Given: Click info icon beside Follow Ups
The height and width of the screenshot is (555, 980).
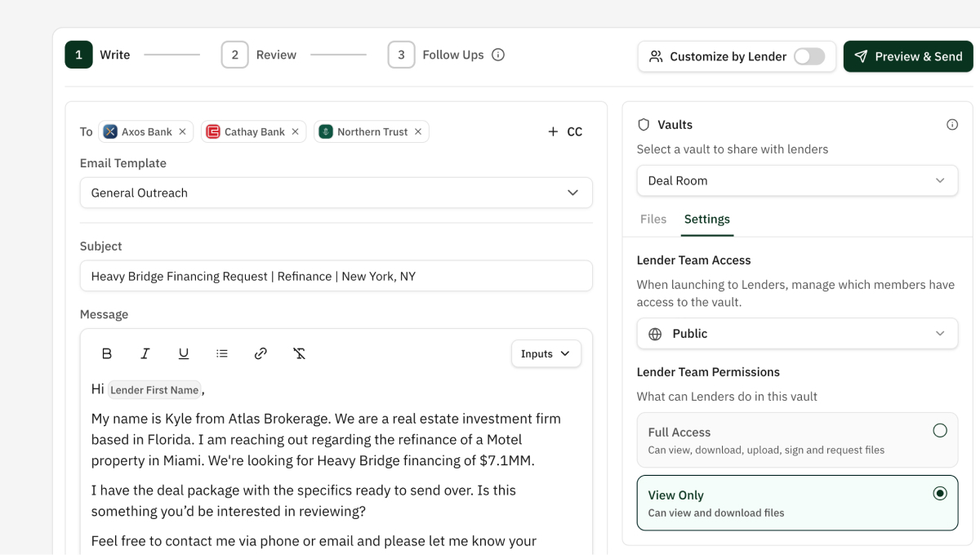Looking at the screenshot, I should (x=498, y=55).
